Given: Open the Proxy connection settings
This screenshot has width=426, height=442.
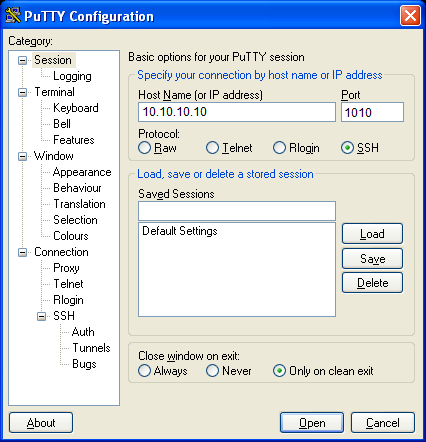Looking at the screenshot, I should (x=66, y=268).
